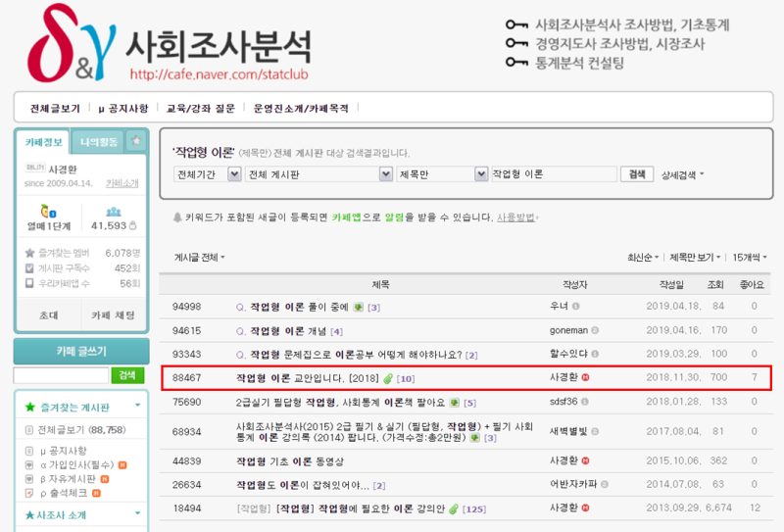Open the 최신순 sort order dropdown
Screen dimensions: 784x532
(643, 258)
